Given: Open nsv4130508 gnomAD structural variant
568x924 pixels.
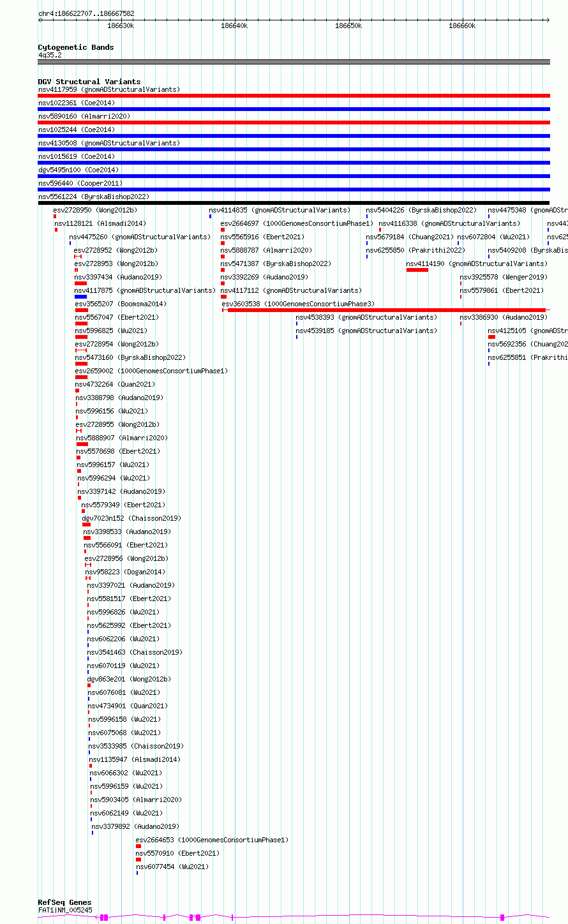Looking at the screenshot, I should (109, 143).
